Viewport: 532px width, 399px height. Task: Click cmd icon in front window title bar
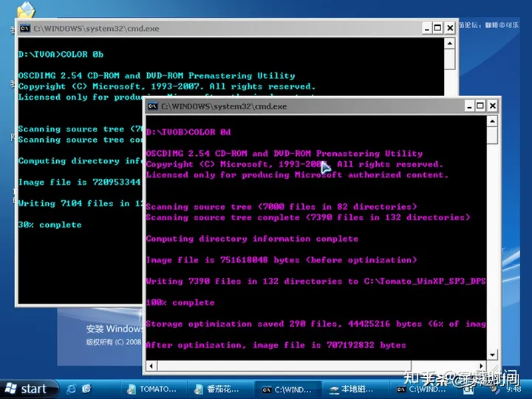point(153,106)
